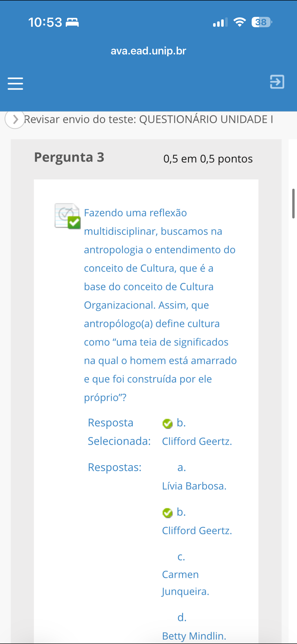The width and height of the screenshot is (297, 644).
Task: Open the hamburger navigation menu
Action: (15, 83)
